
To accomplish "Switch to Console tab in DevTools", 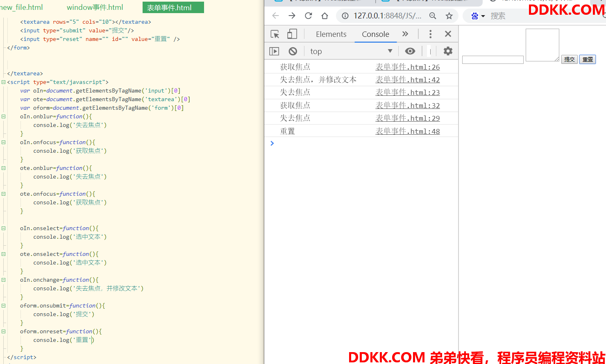I will [x=375, y=34].
